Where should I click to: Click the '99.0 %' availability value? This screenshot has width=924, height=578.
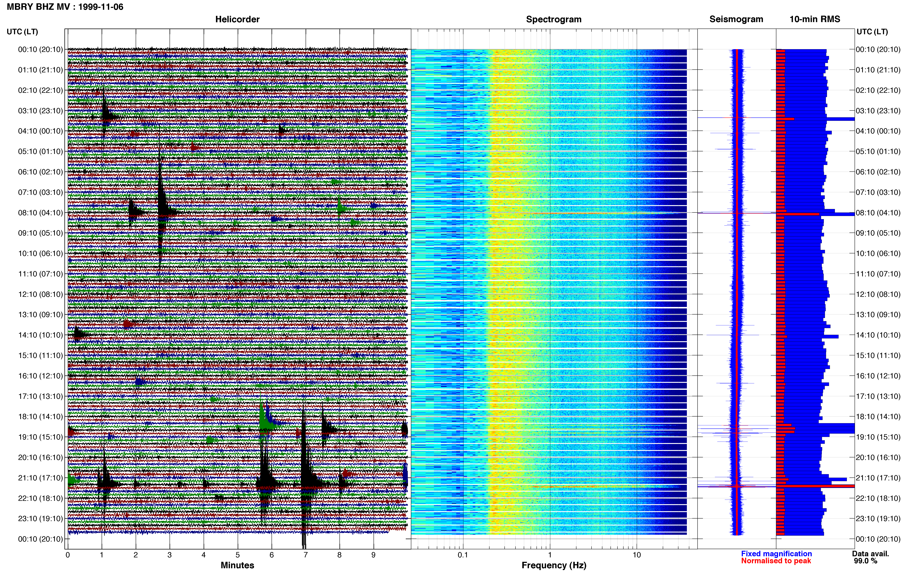point(865,561)
